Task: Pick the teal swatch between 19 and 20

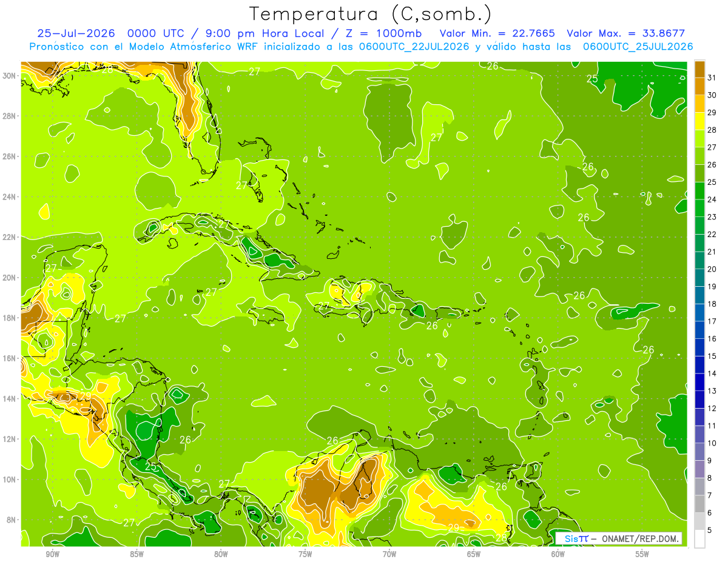Action: tap(699, 278)
